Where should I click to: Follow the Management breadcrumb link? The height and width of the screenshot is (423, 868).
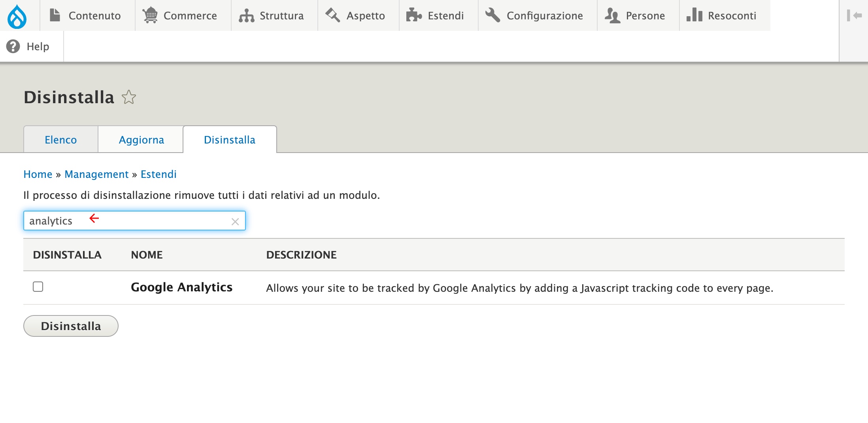[x=96, y=174]
